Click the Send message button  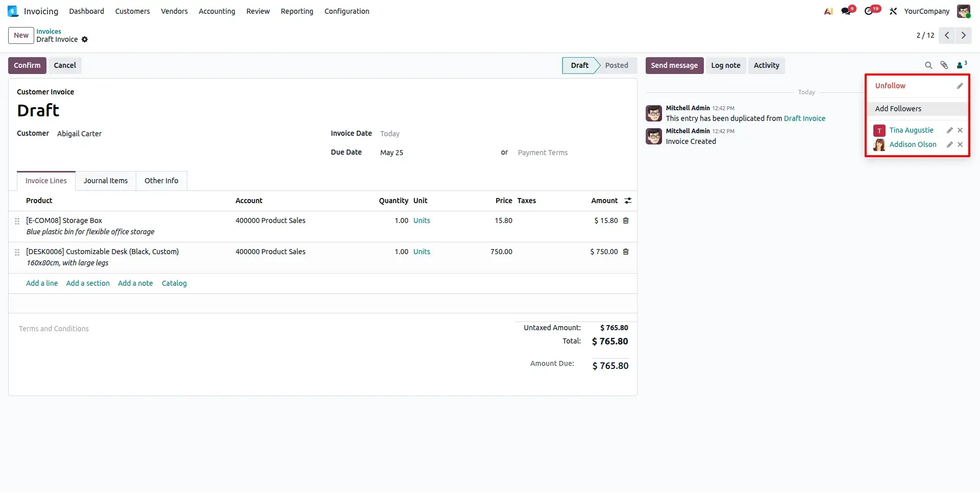(x=674, y=65)
